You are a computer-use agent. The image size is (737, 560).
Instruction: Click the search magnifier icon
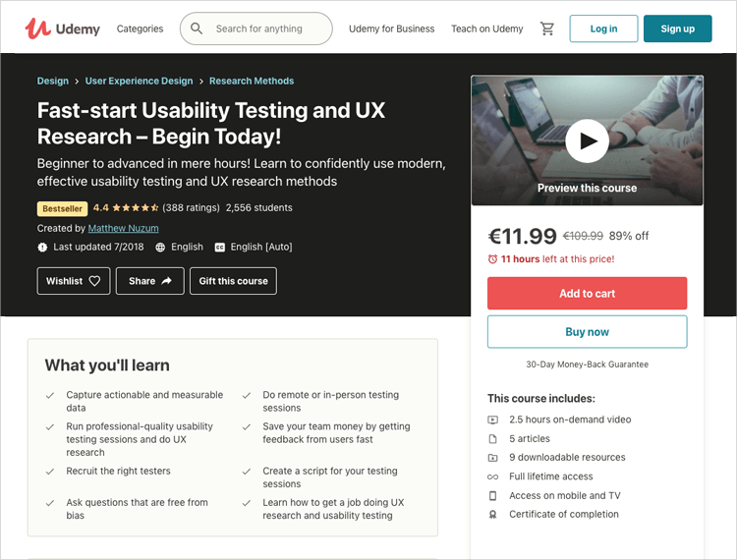pos(197,28)
